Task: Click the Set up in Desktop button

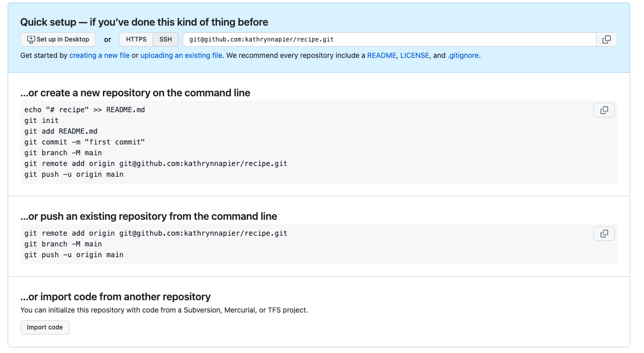Action: [x=58, y=39]
